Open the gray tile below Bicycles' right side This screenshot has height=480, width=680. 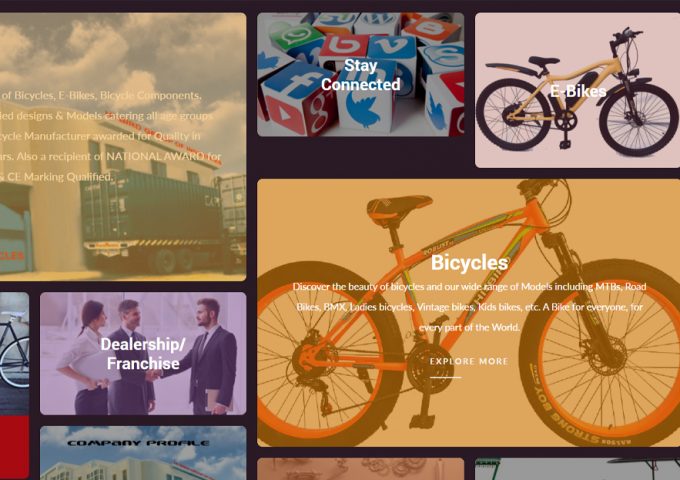click(x=577, y=469)
